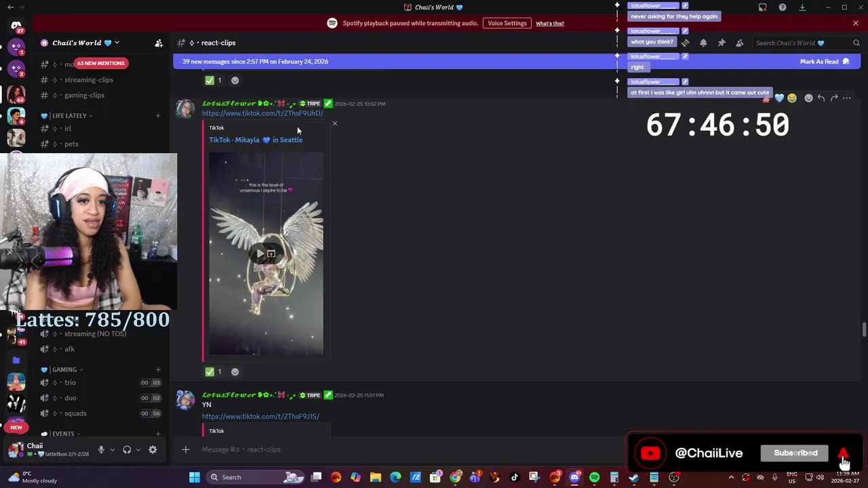The width and height of the screenshot is (868, 488).
Task: Click 63 NEW MENTIONS pill
Action: pyautogui.click(x=101, y=63)
